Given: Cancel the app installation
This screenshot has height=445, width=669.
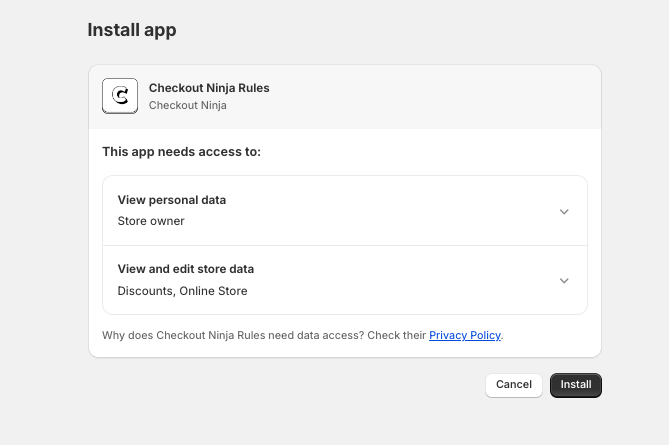Looking at the screenshot, I should point(514,385).
